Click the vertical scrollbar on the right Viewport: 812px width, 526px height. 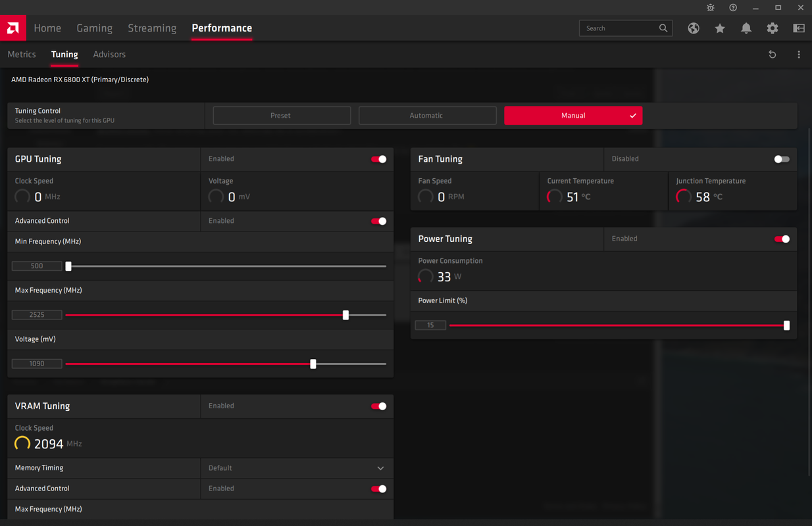tap(809, 301)
